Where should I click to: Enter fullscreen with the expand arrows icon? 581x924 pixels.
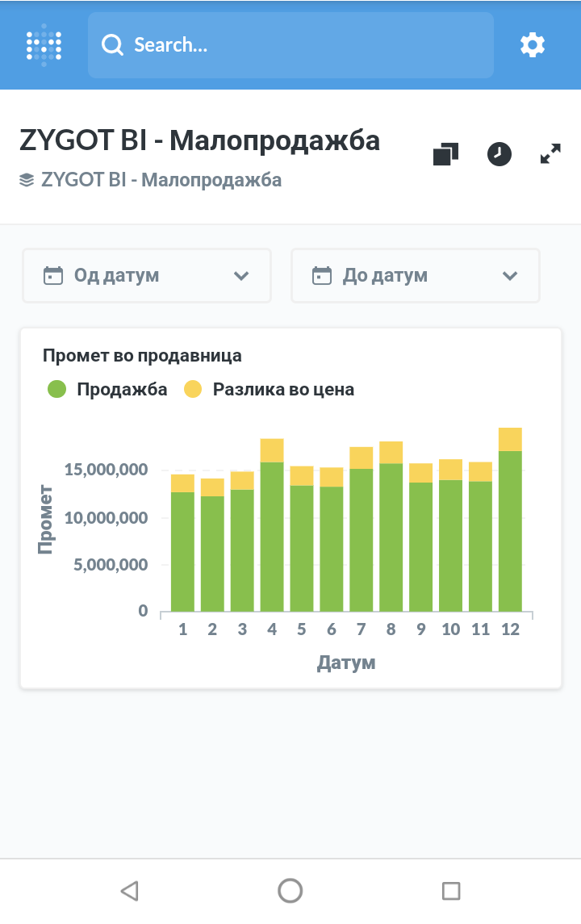pyautogui.click(x=550, y=154)
